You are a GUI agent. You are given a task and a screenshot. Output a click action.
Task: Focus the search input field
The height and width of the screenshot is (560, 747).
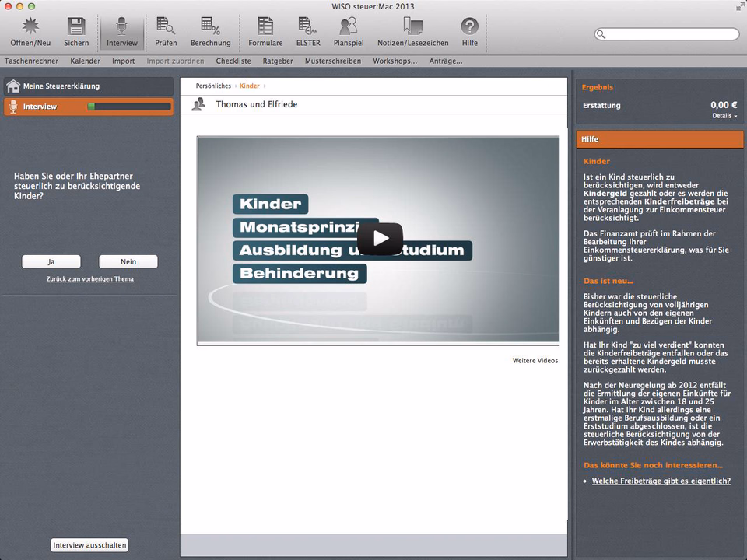pyautogui.click(x=667, y=34)
